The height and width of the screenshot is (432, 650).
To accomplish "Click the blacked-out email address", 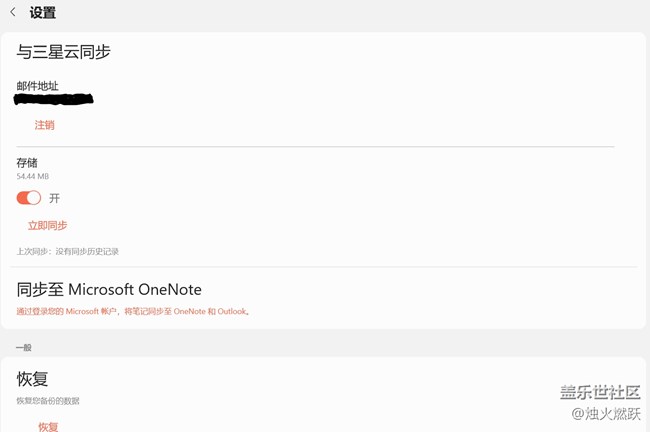I will point(54,99).
